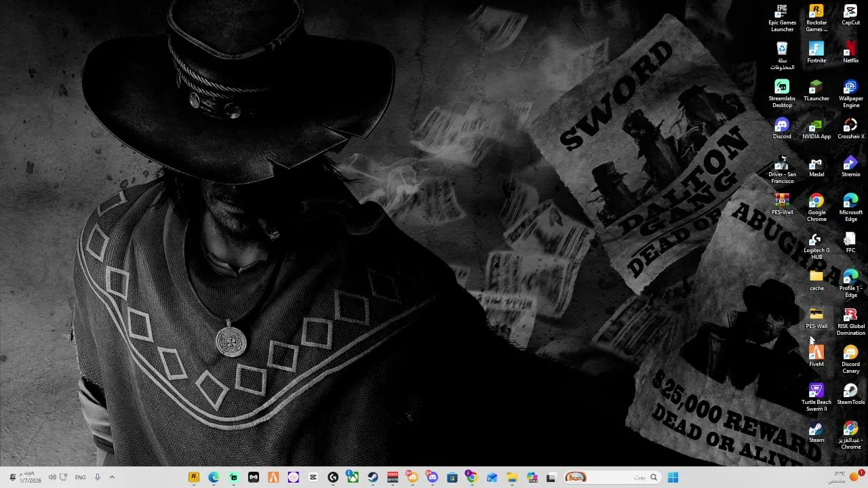Screen dimensions: 868x488
Task: Select the عبدالعزيز - Chrome profile shortcut
Action: (x=850, y=436)
